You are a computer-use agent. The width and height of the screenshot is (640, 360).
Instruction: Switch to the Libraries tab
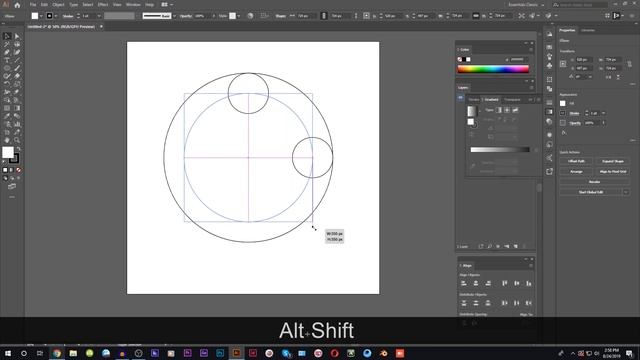click(x=588, y=30)
